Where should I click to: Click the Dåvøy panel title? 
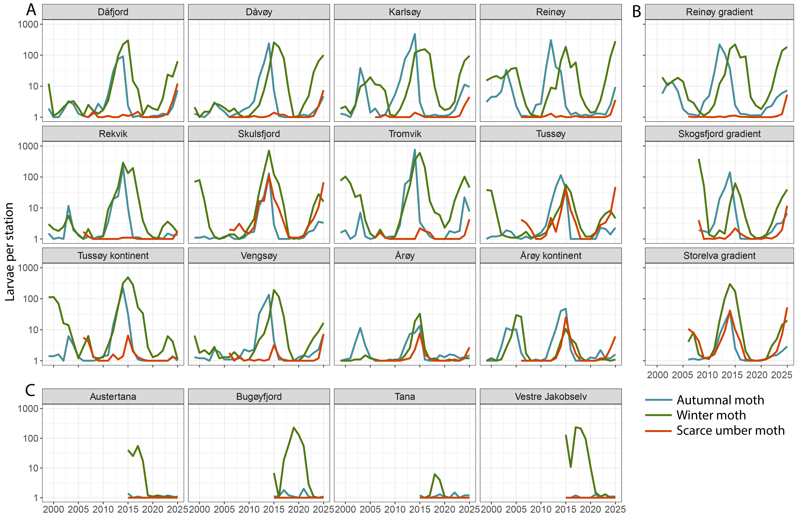point(259,12)
